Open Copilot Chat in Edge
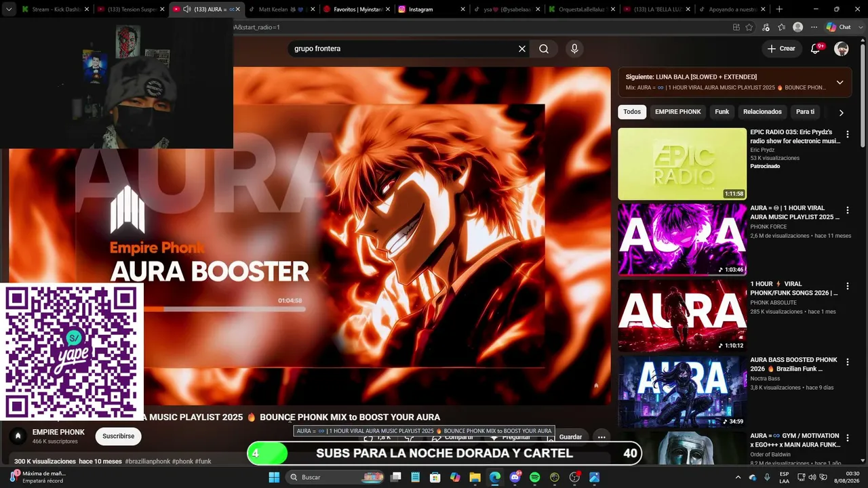This screenshot has width=868, height=488. pos(839,27)
